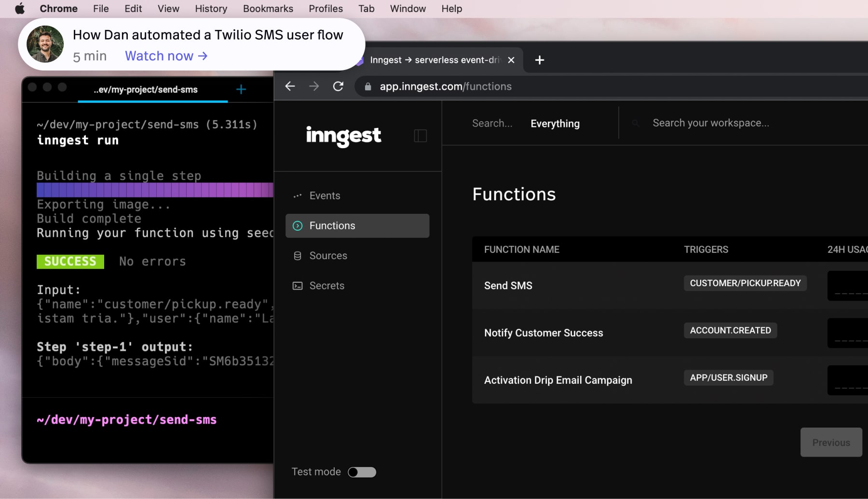Open the Bookmarks menu
The width and height of the screenshot is (868, 499).
[x=268, y=9]
